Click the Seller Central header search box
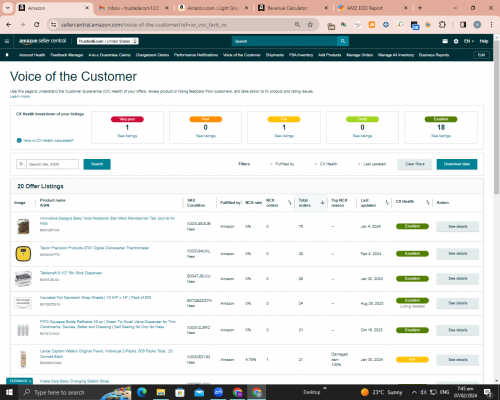Viewport: 500px width, 400px height. (284, 41)
